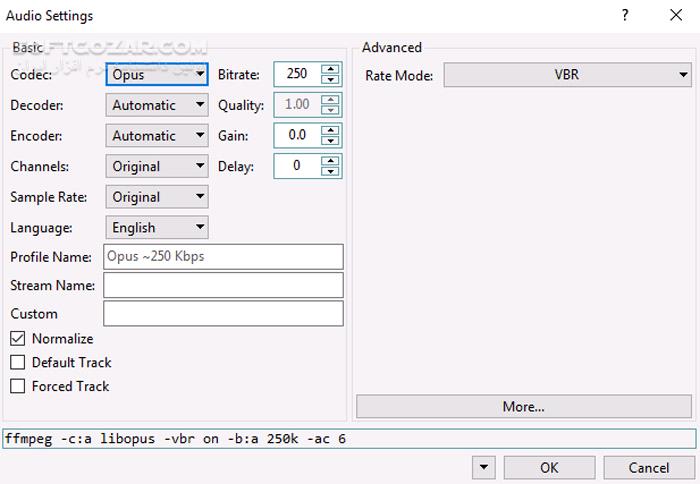Click the Stream Name text field
The height and width of the screenshot is (484, 700).
pyautogui.click(x=223, y=286)
